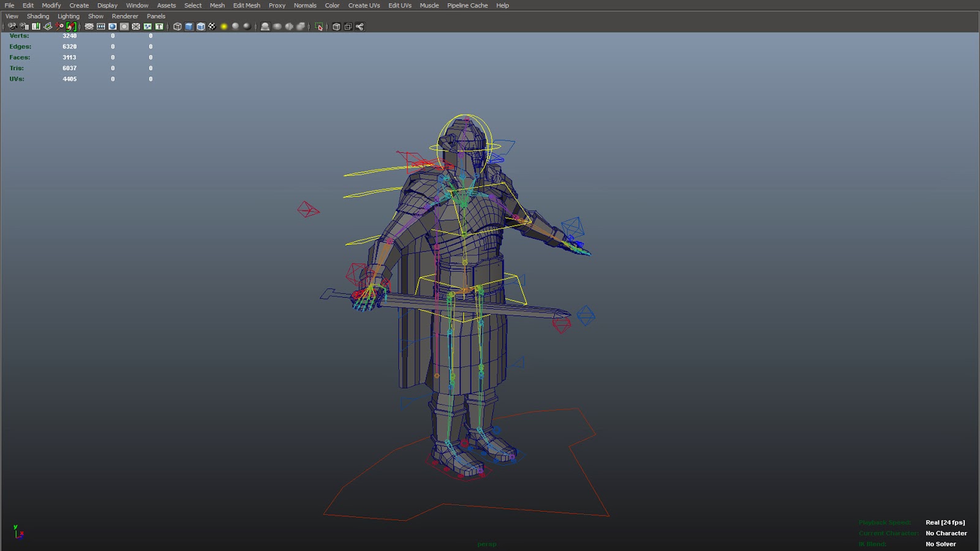
Task: Open the Edit Mesh menu
Action: tap(246, 6)
